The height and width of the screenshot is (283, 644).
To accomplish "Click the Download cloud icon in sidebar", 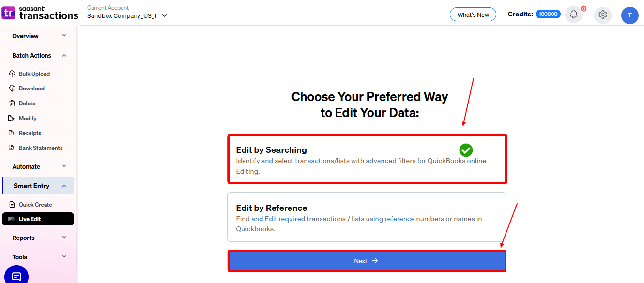I will click(x=12, y=89).
